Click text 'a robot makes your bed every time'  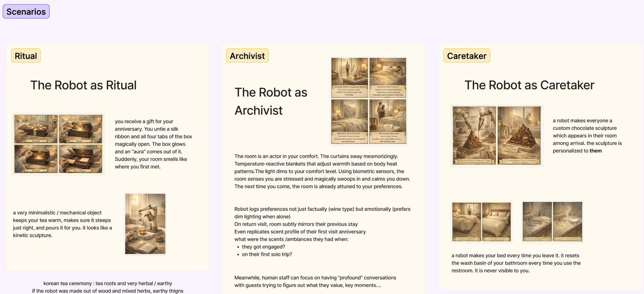point(516,263)
